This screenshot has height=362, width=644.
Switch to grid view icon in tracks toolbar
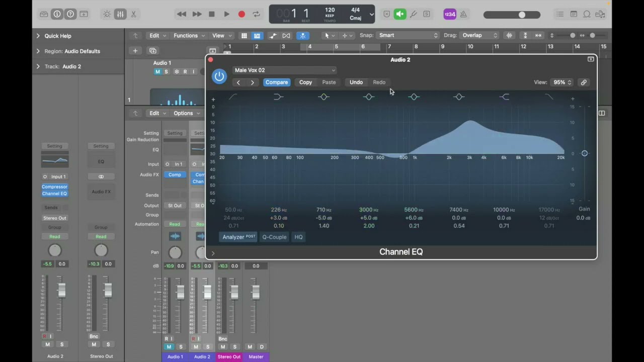click(x=244, y=35)
